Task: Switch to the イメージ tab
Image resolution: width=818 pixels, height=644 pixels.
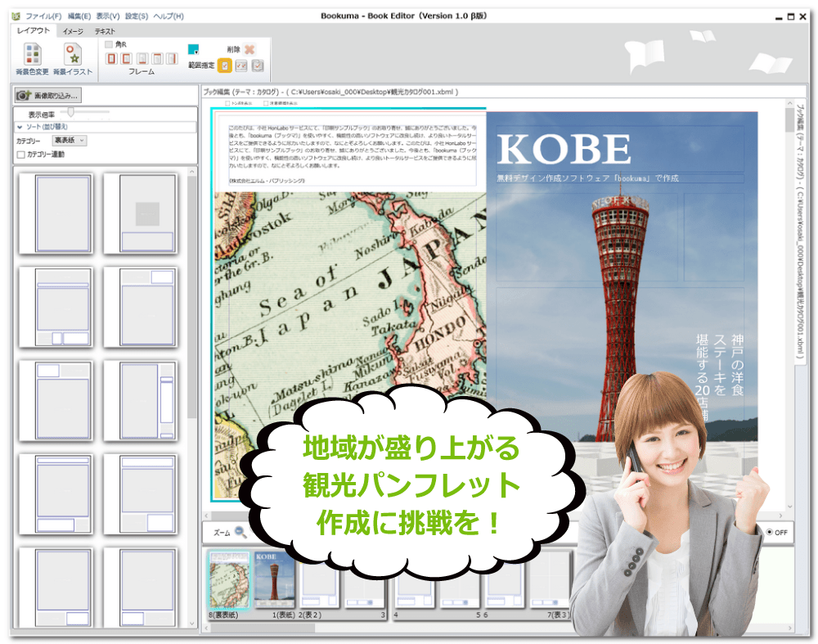Action: tap(73, 31)
